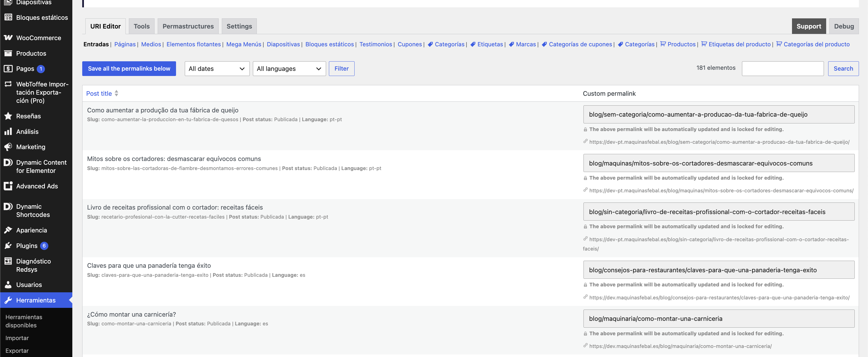Click the Dynamic Content for Elementor icon
The width and height of the screenshot is (868, 357).
(x=8, y=162)
